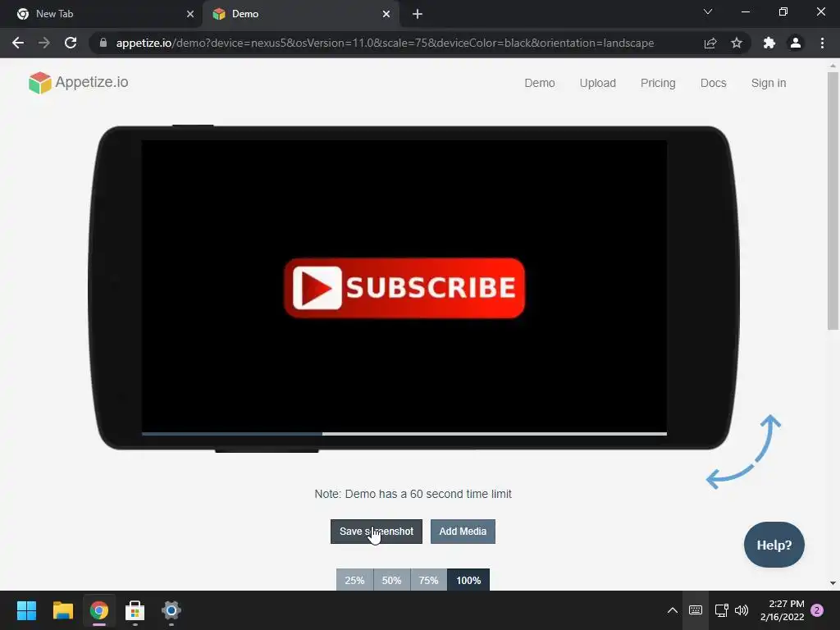Image resolution: width=840 pixels, height=630 pixels.
Task: Close the Demo tab
Action: [x=386, y=14]
